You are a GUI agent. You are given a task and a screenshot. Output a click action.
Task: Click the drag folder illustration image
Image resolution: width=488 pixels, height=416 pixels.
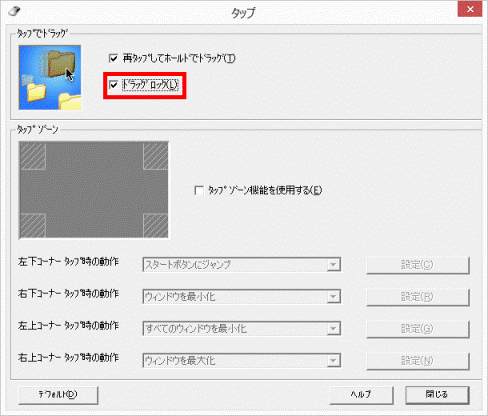50,78
